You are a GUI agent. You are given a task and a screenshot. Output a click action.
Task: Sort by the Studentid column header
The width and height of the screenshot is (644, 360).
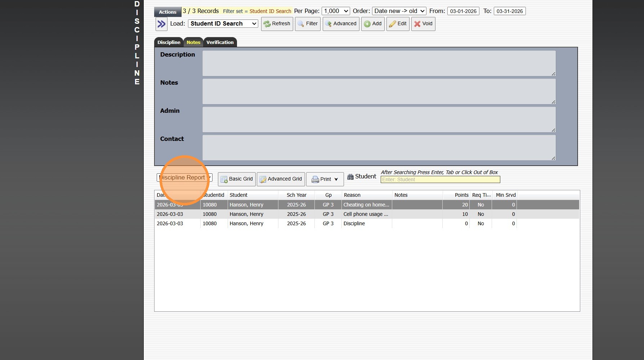214,195
